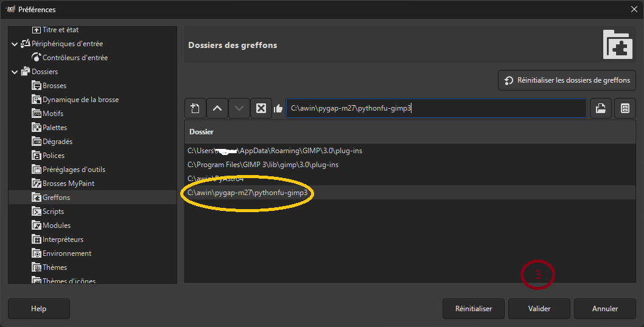Select the Modules tree entry label
This screenshot has width=644, height=327.
point(57,225)
